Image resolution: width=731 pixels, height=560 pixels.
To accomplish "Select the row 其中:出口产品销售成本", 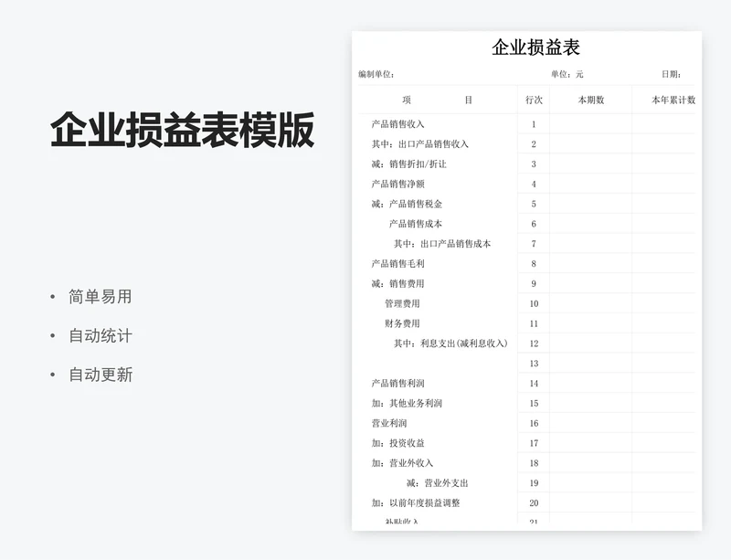I will 526,243.
